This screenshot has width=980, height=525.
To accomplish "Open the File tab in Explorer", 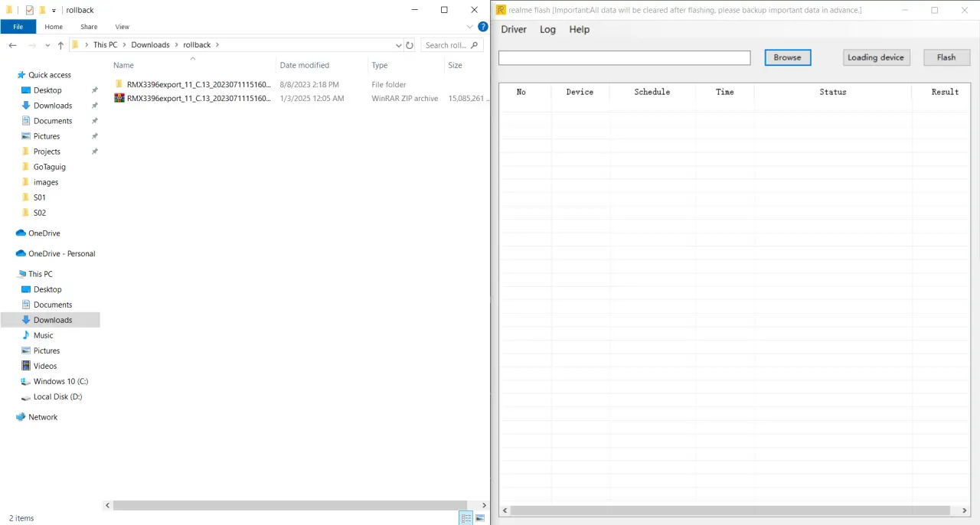I will tap(18, 27).
